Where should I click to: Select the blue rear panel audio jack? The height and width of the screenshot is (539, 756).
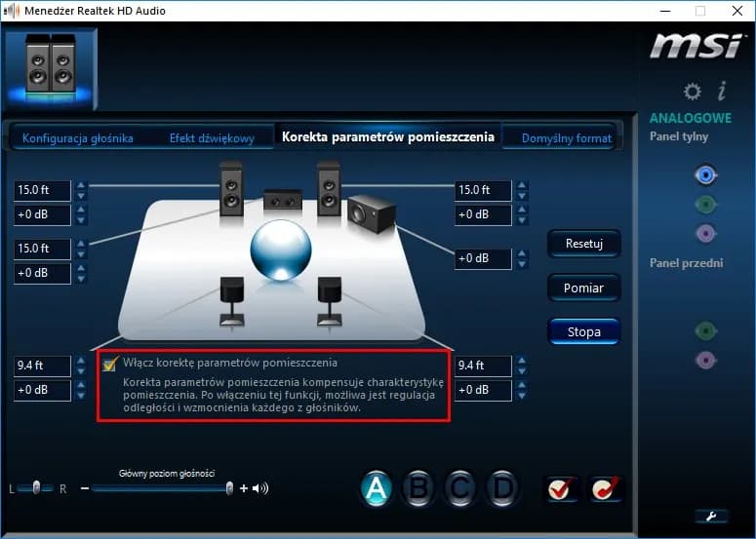point(706,174)
